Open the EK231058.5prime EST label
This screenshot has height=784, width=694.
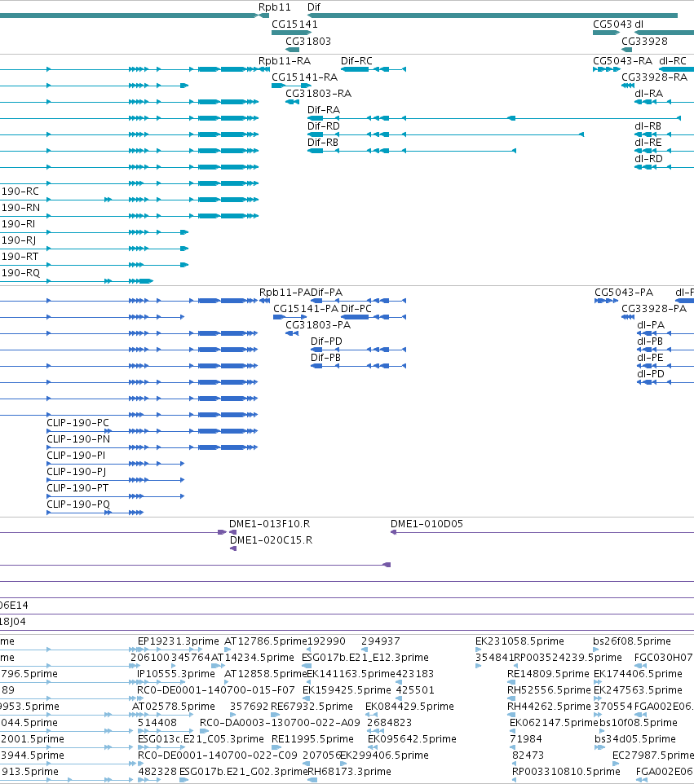[x=519, y=641]
